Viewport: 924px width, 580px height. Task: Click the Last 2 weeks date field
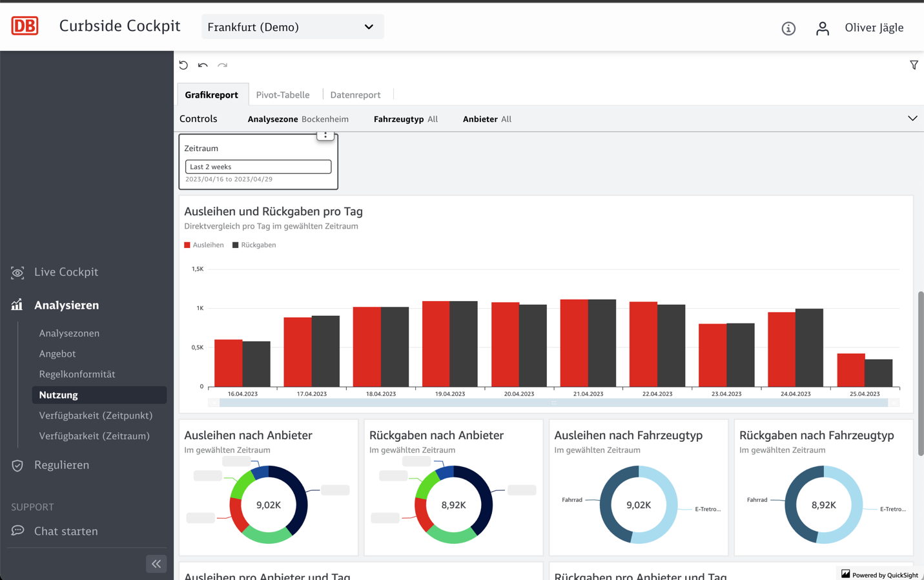click(258, 166)
